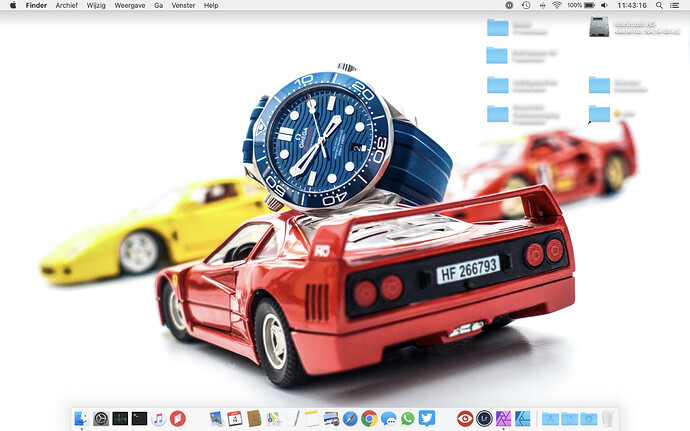The image size is (690, 431).
Task: Open Safari compass icon
Action: pos(350,418)
